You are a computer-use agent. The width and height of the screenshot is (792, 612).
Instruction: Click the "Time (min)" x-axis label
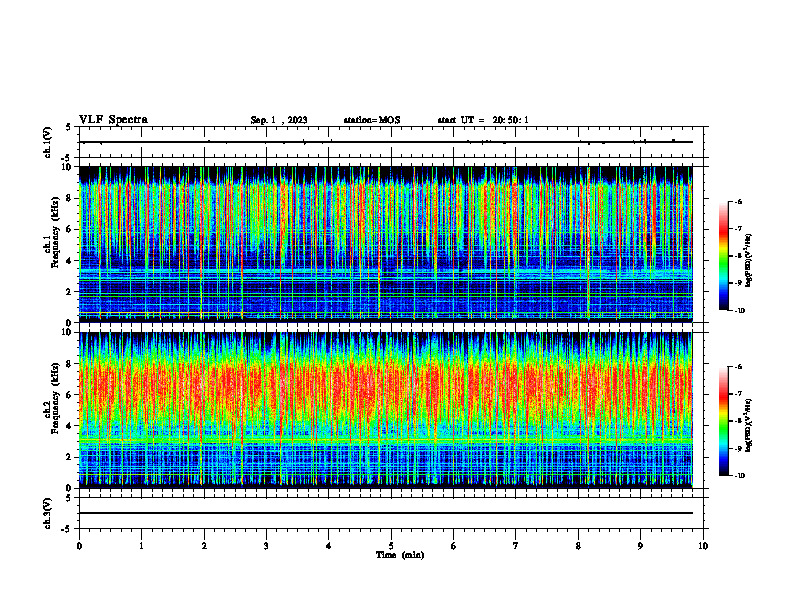click(x=400, y=555)
